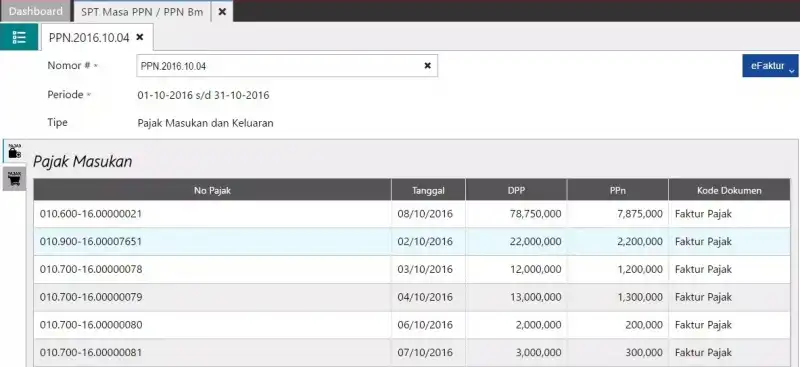Click the Periode value 01-10-2016 s/d 31-10-2016
This screenshot has height=367, width=800.
point(204,95)
